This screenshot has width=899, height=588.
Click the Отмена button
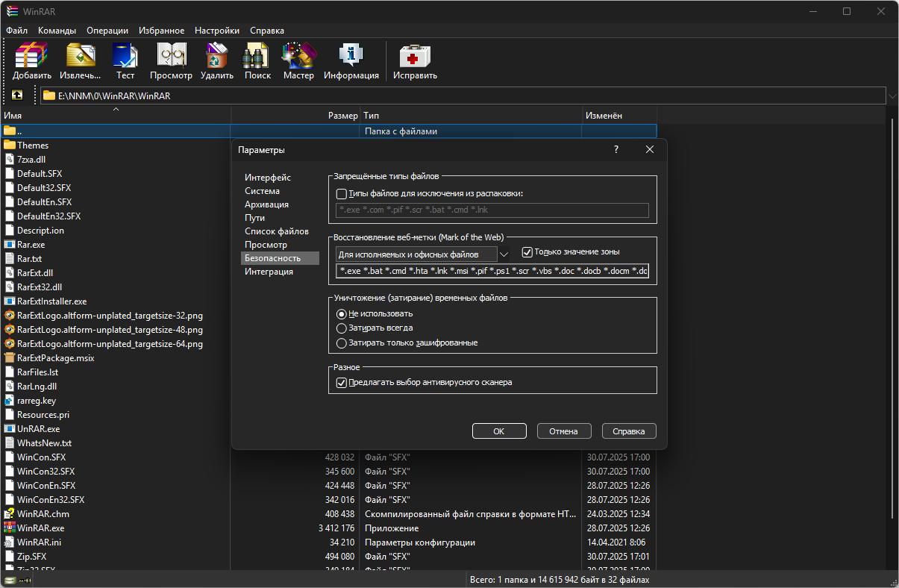564,431
